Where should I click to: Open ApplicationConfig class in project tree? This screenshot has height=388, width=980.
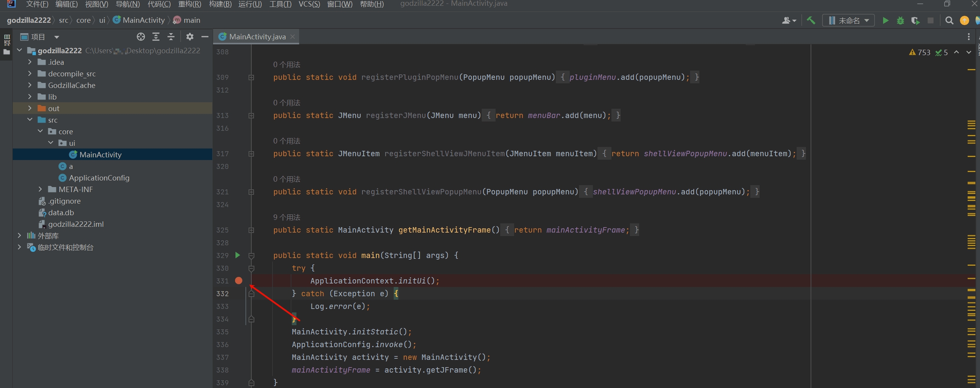99,178
